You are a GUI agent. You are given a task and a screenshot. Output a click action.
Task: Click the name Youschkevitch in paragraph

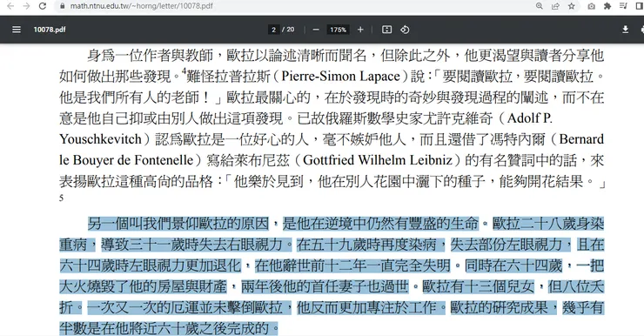point(101,139)
